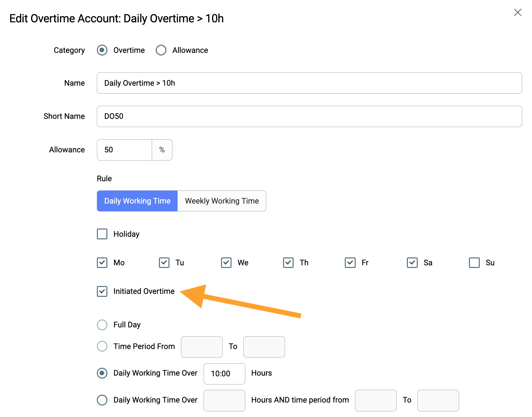
Task: Select the Time Period From radio option
Action: [102, 346]
